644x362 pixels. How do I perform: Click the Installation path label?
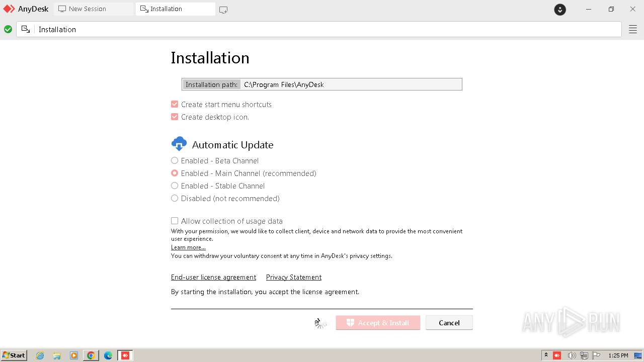click(211, 84)
